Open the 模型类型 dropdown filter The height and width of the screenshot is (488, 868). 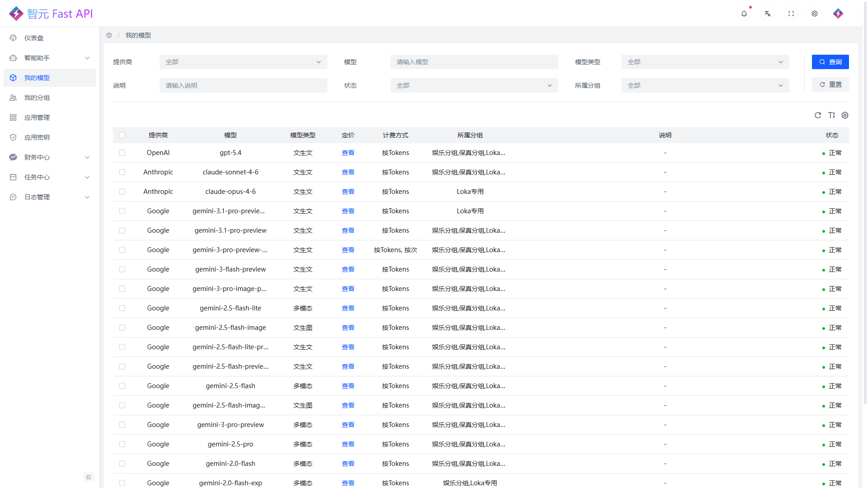point(704,62)
